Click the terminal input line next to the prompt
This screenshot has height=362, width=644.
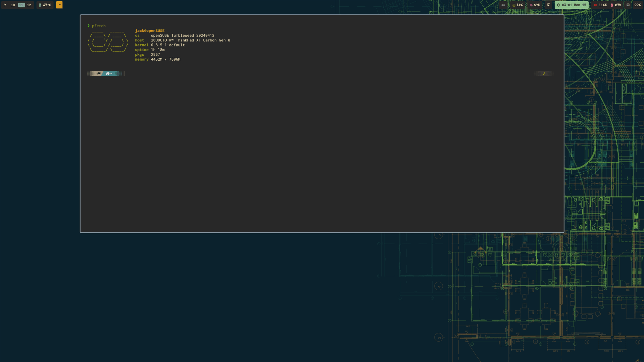pyautogui.click(x=132, y=74)
